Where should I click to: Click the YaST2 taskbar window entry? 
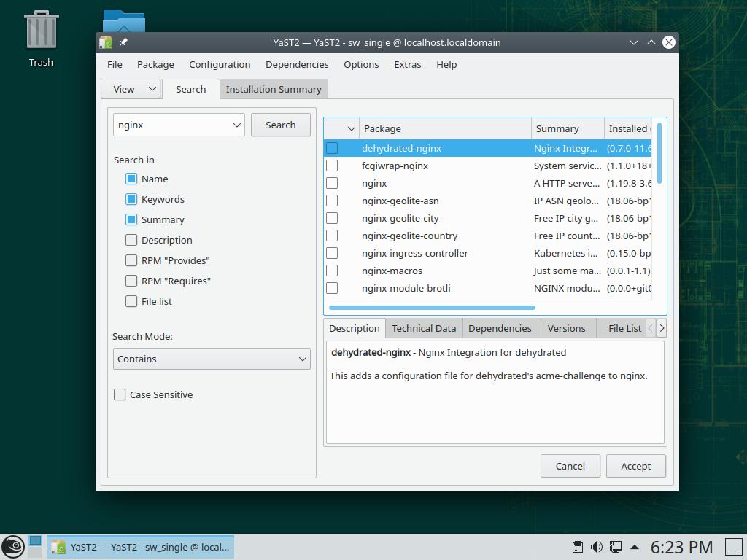pos(141,547)
